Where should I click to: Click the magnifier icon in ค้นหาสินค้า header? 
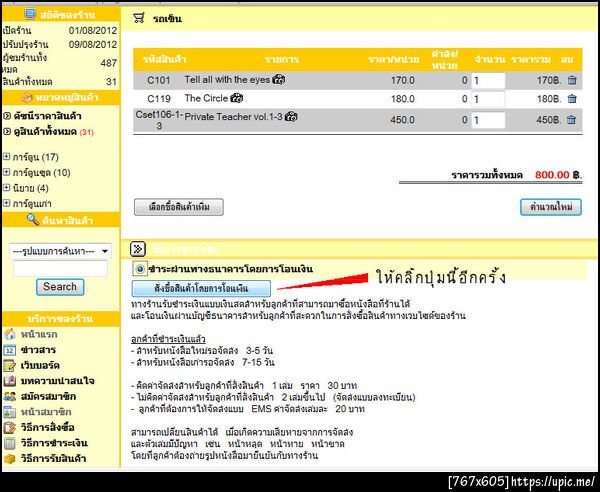pos(33,220)
